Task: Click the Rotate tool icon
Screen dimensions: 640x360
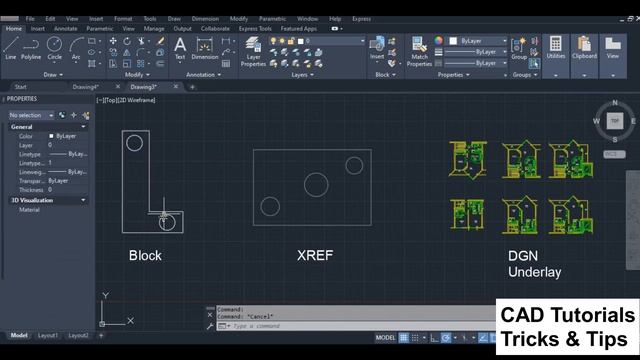Action: pyautogui.click(x=127, y=41)
